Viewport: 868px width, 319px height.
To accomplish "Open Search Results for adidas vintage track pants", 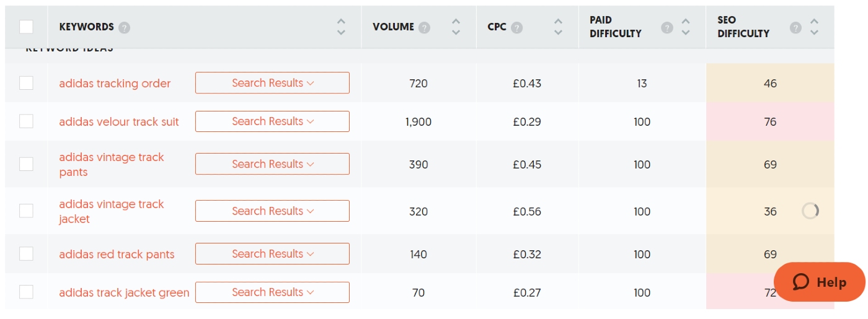I will coord(272,164).
